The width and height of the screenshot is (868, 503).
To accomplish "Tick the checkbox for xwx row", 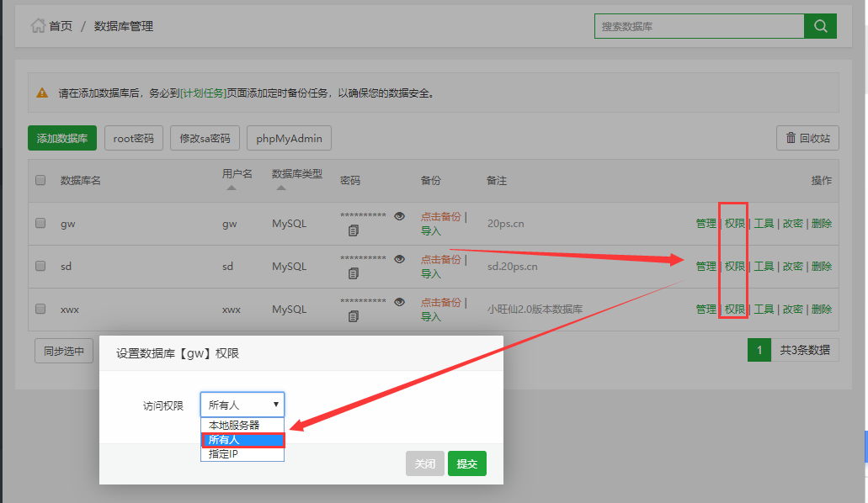I will (x=40, y=309).
